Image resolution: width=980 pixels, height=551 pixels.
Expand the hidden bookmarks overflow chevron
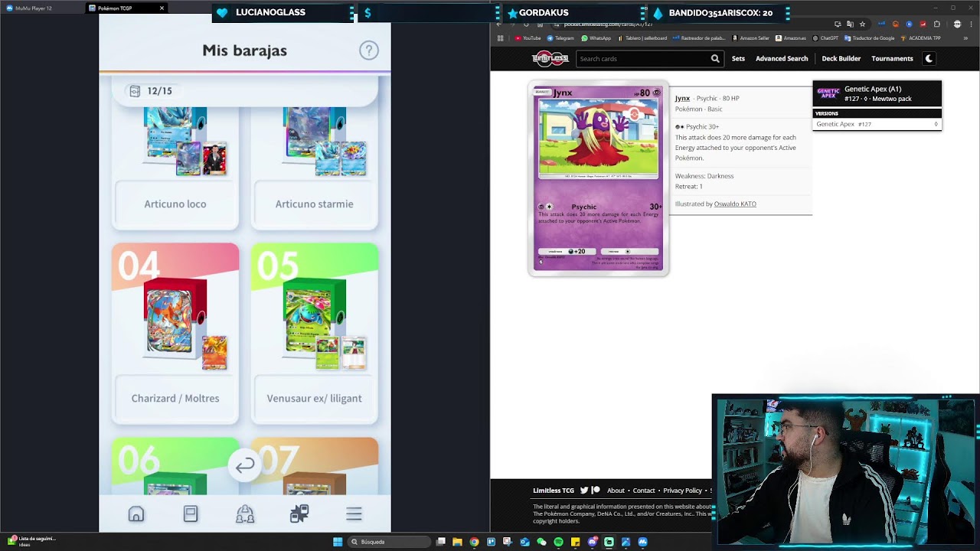[x=965, y=38]
